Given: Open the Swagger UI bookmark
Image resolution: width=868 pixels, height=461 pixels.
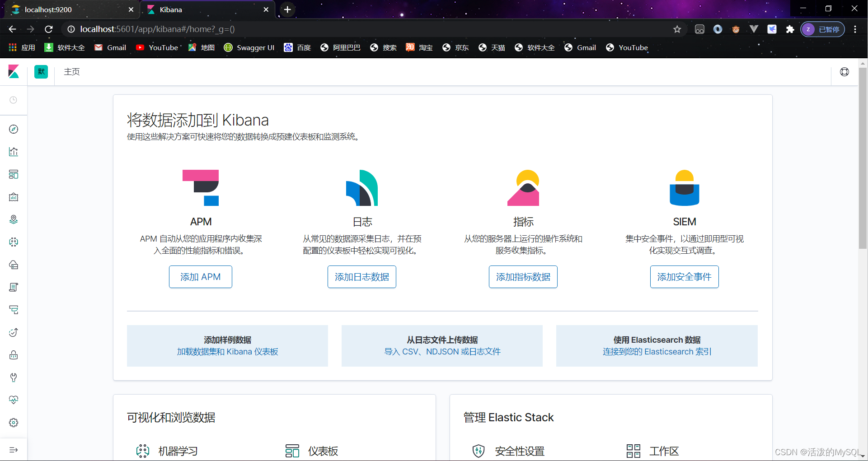Looking at the screenshot, I should tap(249, 47).
